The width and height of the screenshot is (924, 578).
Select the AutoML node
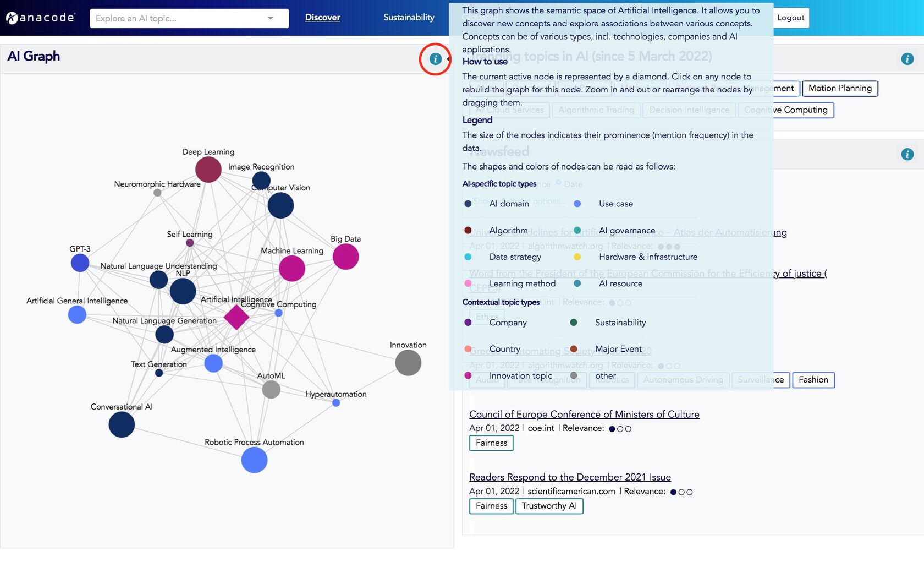[x=271, y=390]
